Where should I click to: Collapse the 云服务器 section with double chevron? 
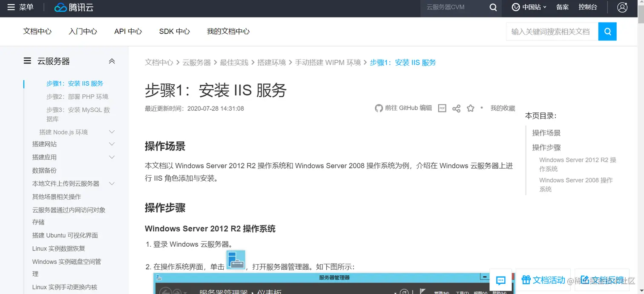pos(112,61)
